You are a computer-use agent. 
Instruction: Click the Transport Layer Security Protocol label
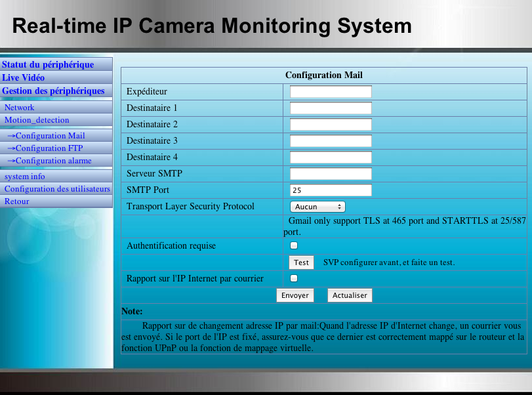click(190, 206)
